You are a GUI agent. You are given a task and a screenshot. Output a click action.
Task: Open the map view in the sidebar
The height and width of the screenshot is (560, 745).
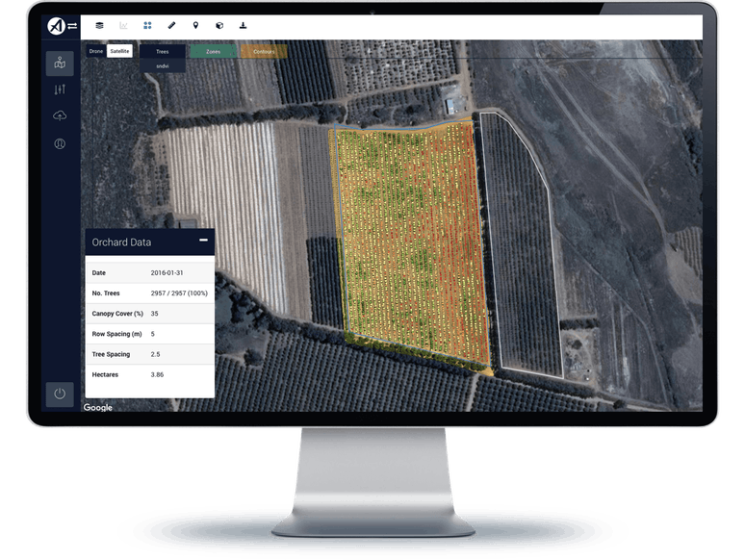60,64
